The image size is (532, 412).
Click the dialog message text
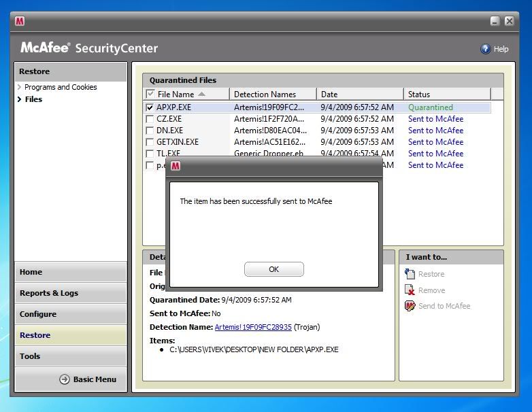pyautogui.click(x=256, y=201)
